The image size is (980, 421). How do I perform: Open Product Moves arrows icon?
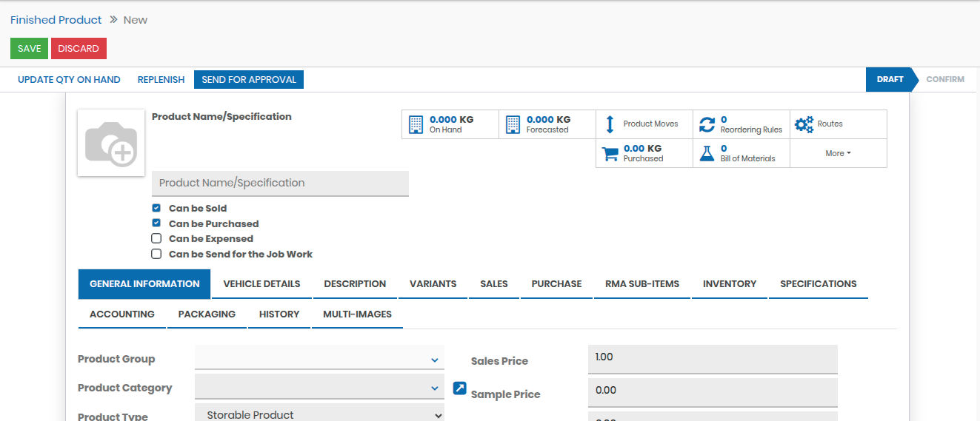[610, 124]
